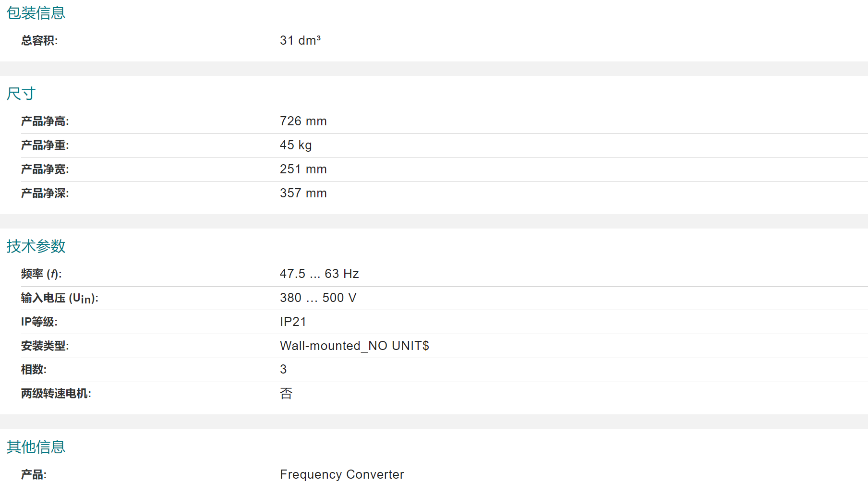Select the 产品净宽 label
Image resolution: width=868 pixels, height=495 pixels.
(x=45, y=169)
